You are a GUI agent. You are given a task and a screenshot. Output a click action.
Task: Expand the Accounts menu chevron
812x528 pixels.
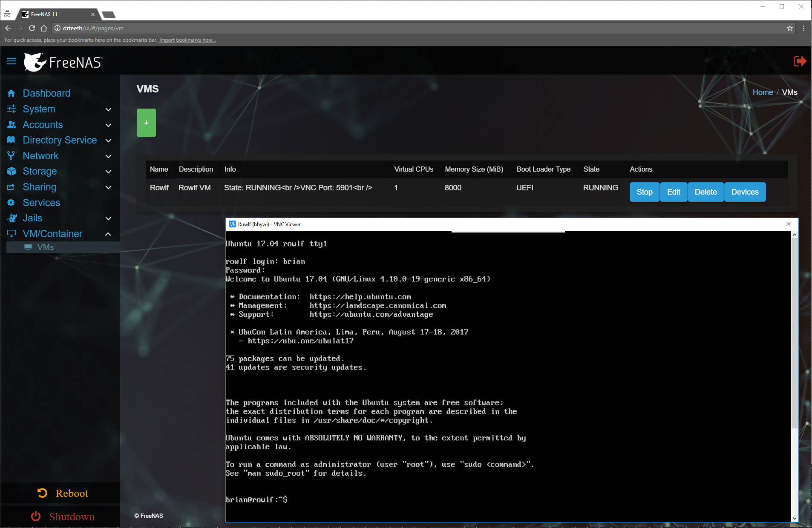[108, 125]
